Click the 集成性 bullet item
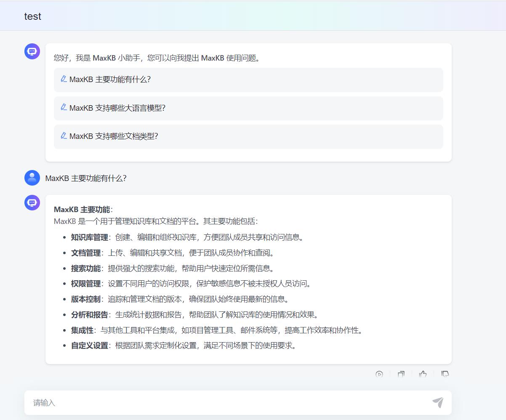 [x=217, y=330]
